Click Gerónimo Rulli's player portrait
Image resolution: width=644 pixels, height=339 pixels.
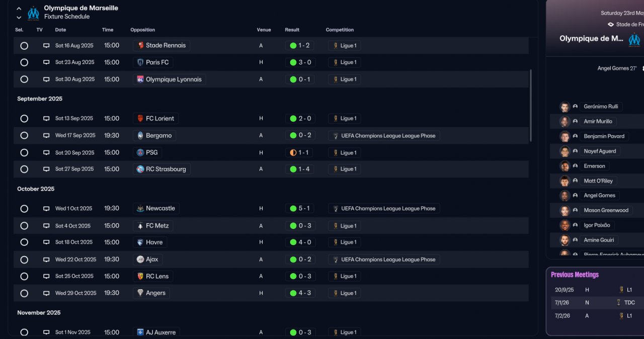point(565,107)
